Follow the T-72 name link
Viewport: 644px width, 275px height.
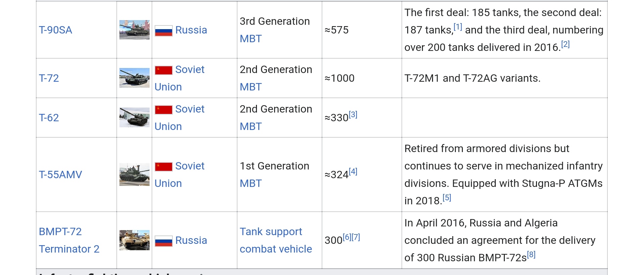(49, 78)
